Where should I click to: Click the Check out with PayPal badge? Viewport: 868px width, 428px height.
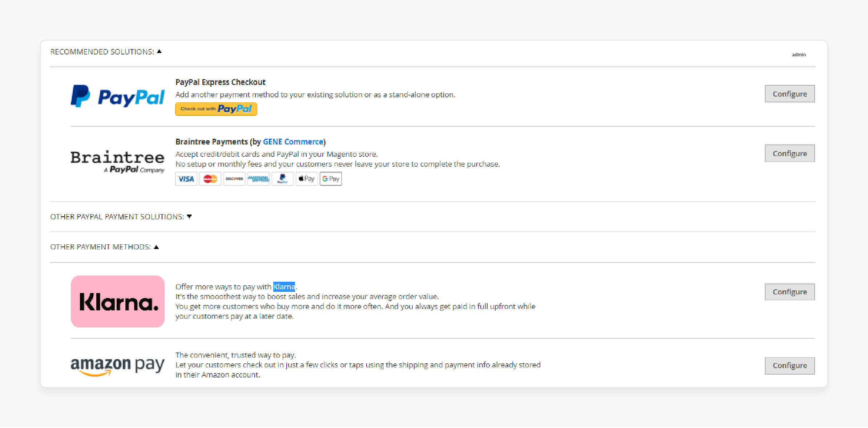click(x=216, y=109)
